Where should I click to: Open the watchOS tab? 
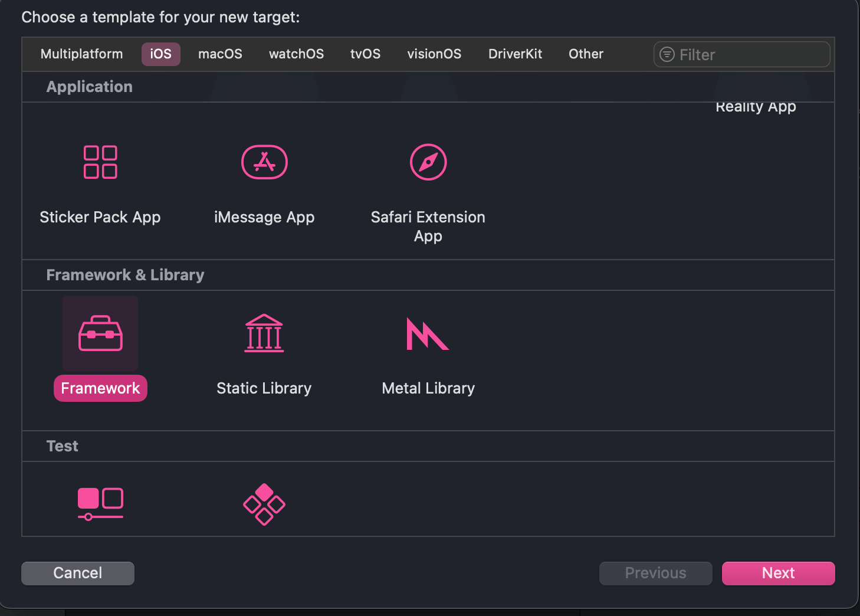tap(296, 54)
